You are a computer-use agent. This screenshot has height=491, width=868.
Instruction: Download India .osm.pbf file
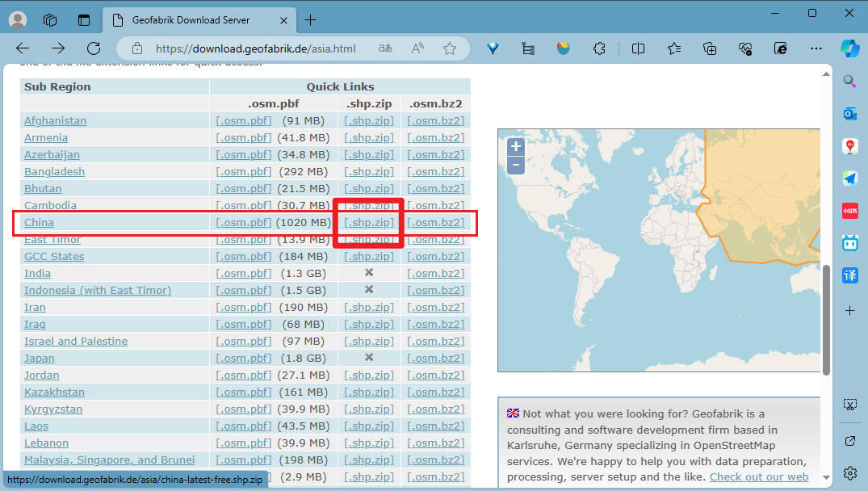point(244,274)
